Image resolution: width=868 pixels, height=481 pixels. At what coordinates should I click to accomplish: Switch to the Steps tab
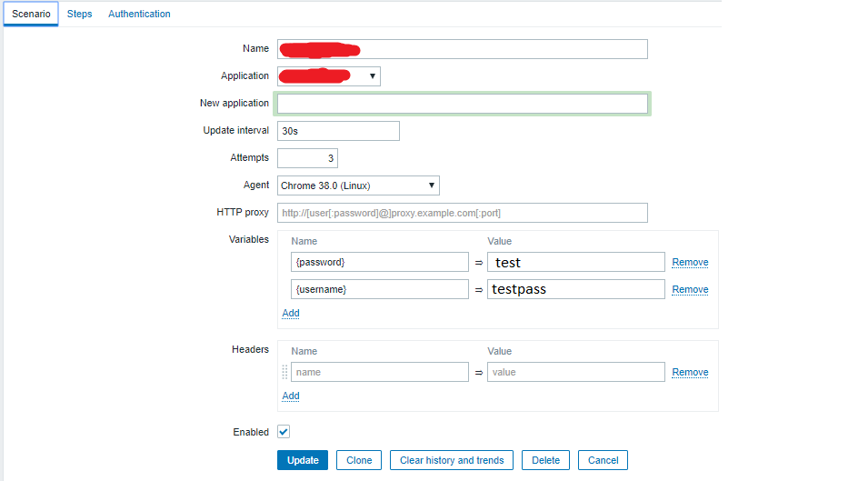pos(80,14)
